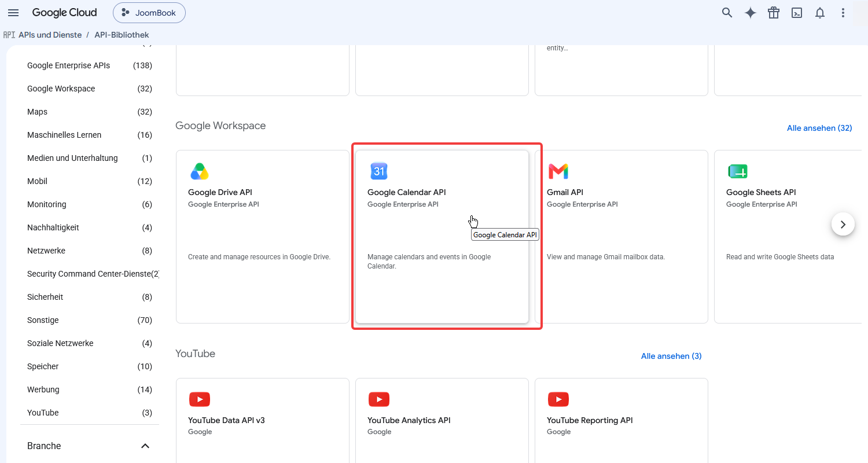Screen dimensions: 868x463
Task: Filter by Mobil category
Action: [90, 181]
